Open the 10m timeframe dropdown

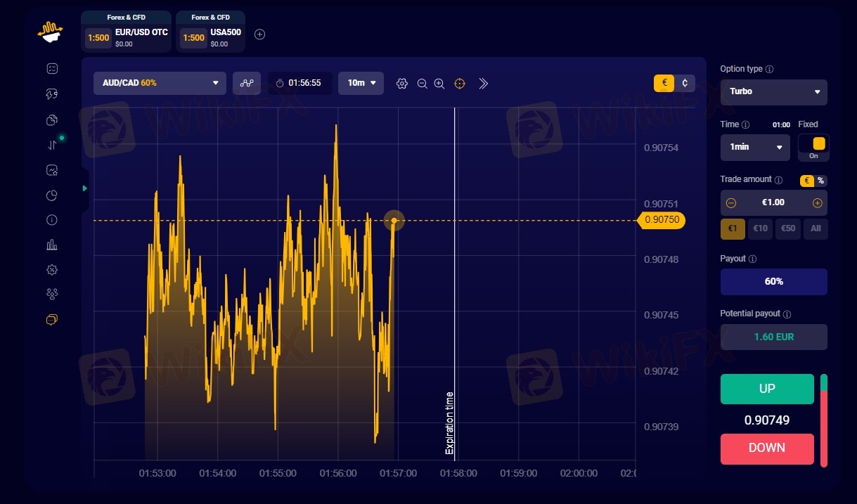point(361,83)
